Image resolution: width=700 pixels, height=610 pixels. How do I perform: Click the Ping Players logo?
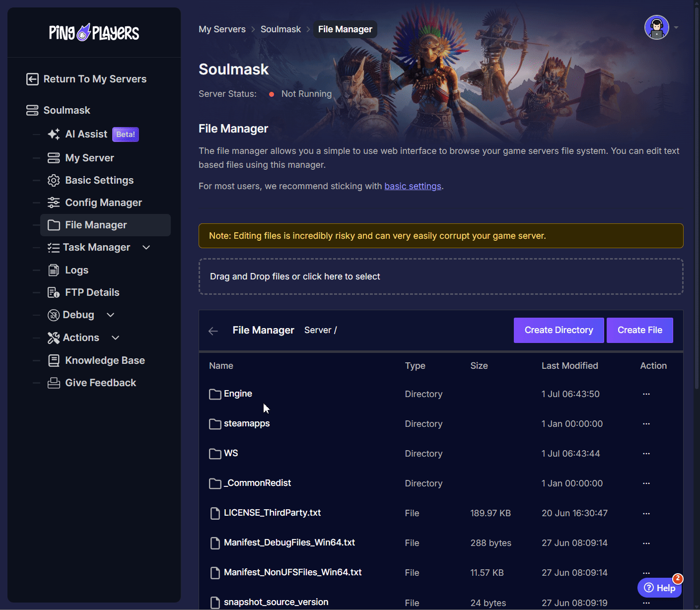click(94, 33)
